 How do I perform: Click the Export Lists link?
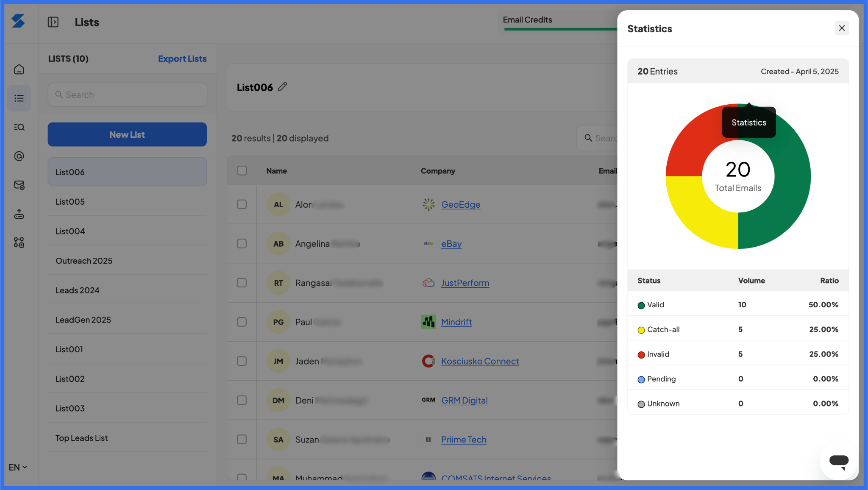click(x=182, y=58)
